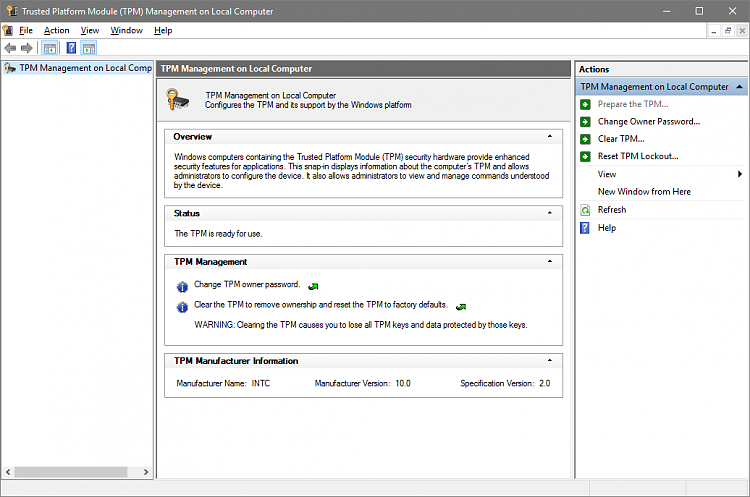Click the Back arrow toolbar icon
The image size is (750, 497).
(10, 48)
